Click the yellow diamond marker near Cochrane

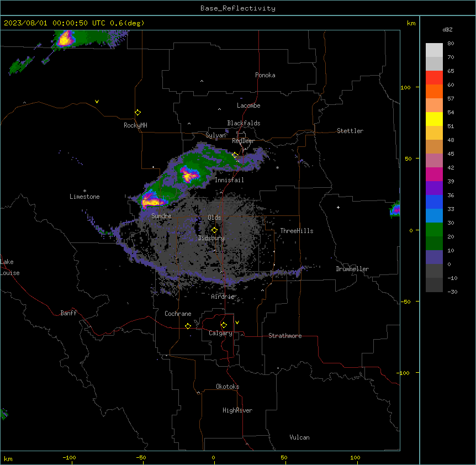[x=188, y=326]
